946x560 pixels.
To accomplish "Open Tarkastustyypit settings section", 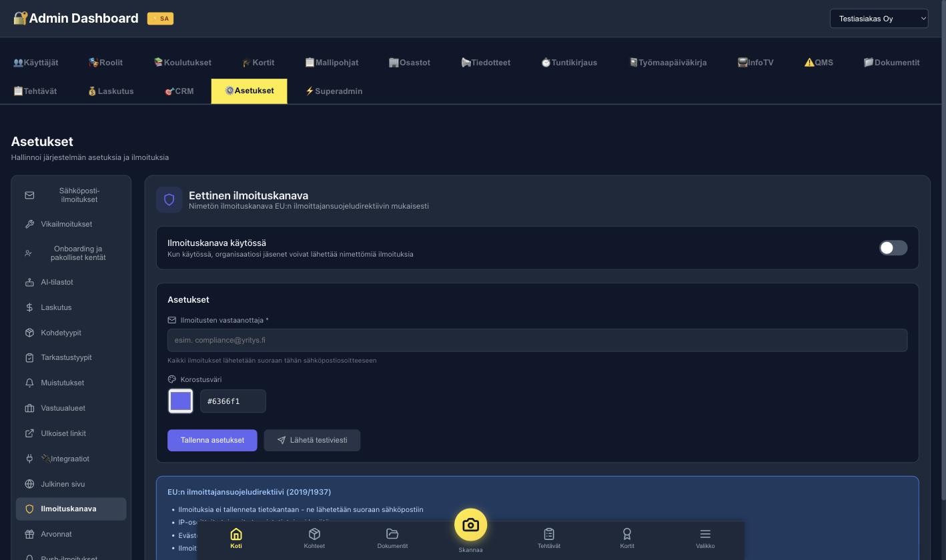I will point(71,357).
